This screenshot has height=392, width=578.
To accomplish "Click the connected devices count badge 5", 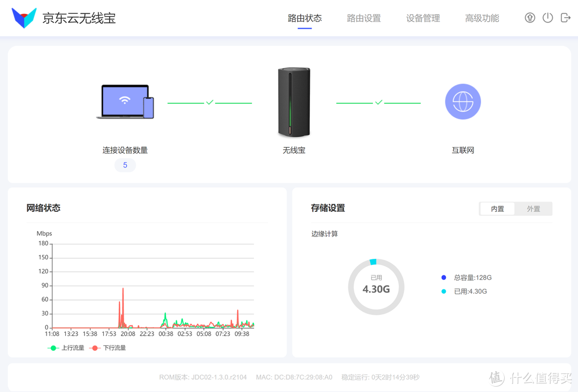I will (125, 165).
